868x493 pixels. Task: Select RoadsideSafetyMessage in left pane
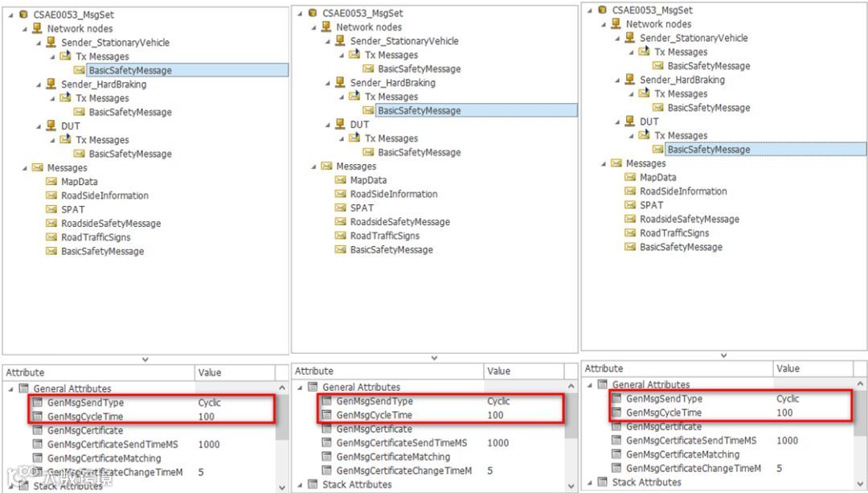click(111, 224)
